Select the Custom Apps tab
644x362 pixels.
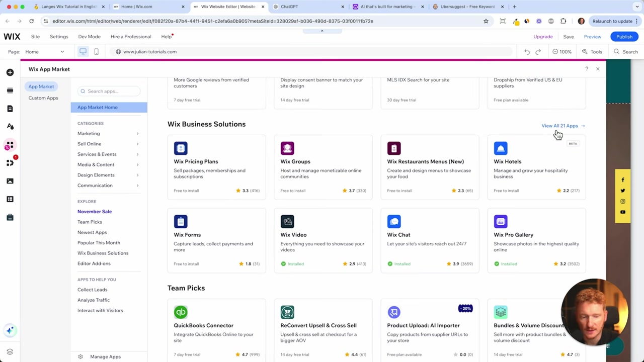pos(43,98)
